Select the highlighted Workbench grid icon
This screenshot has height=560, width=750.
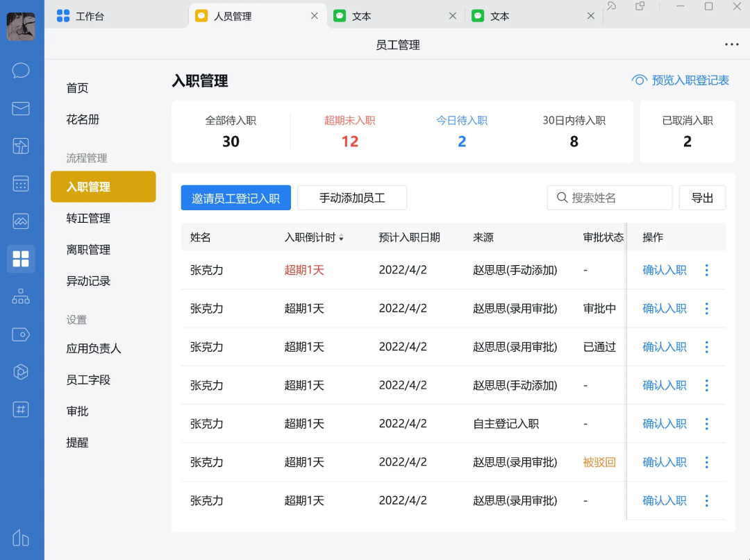(x=21, y=258)
